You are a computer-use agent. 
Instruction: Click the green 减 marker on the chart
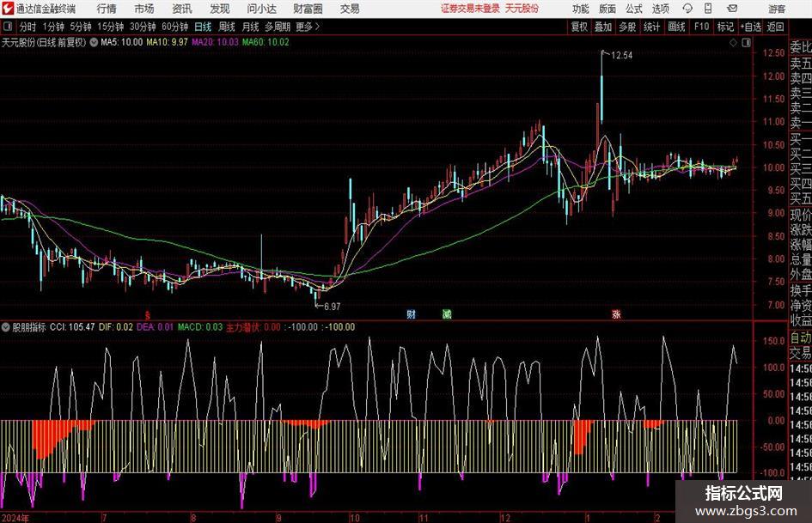pos(447,313)
